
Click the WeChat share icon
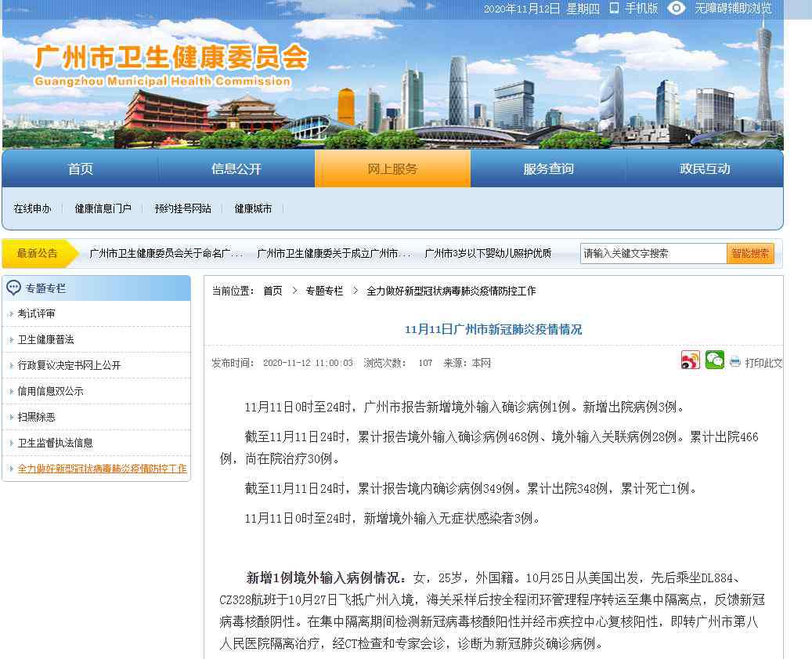714,360
